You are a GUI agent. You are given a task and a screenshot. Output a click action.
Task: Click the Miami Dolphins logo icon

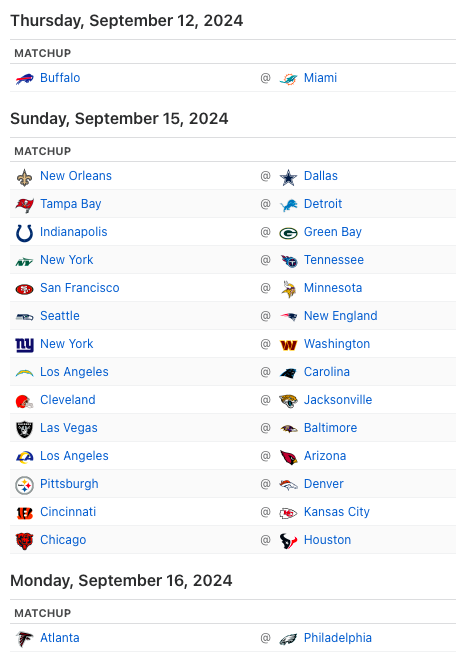(288, 78)
